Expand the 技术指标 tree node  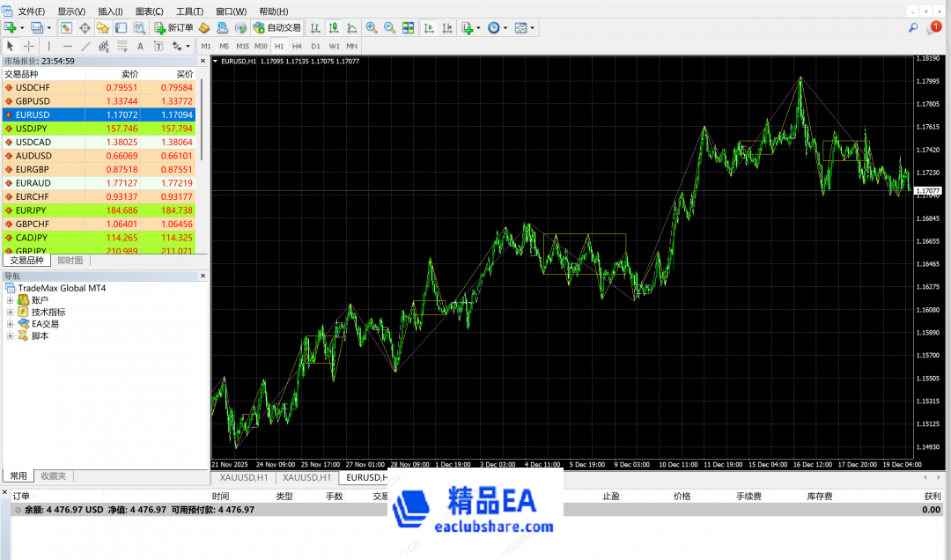point(11,312)
